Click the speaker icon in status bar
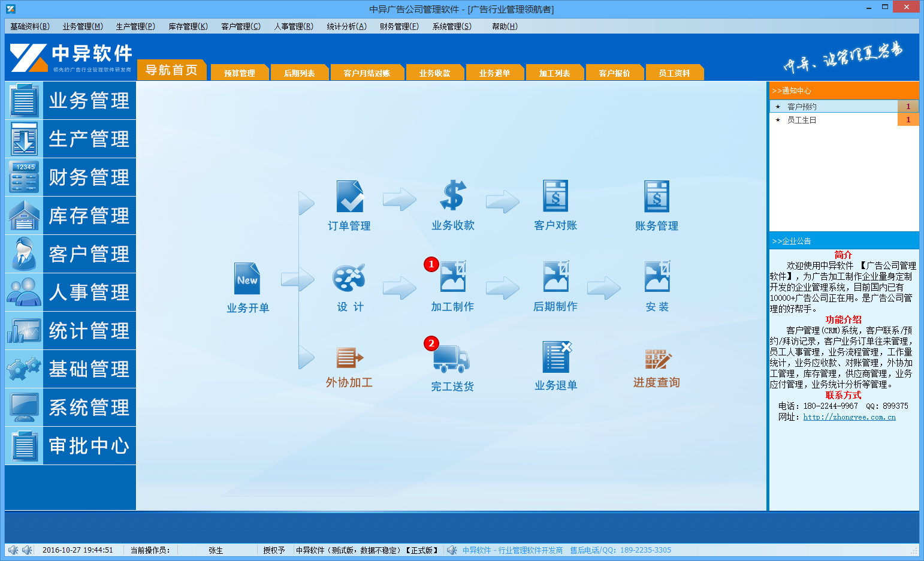924x561 pixels. (13, 550)
